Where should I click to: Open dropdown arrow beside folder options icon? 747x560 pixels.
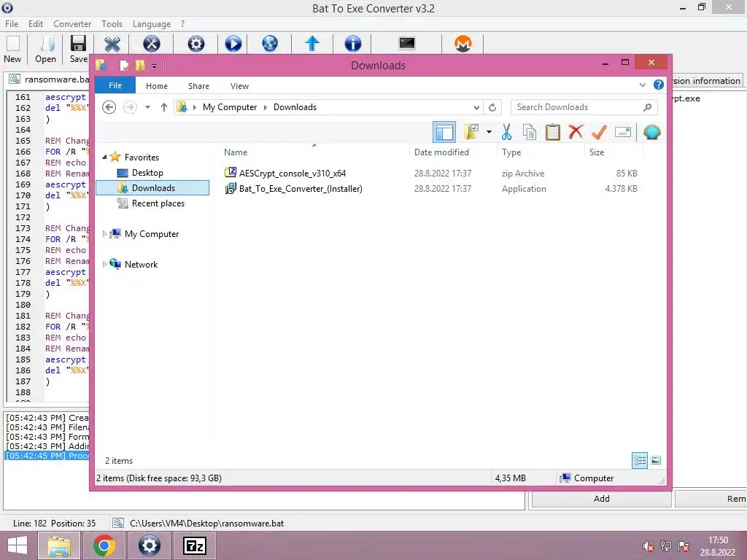click(489, 132)
